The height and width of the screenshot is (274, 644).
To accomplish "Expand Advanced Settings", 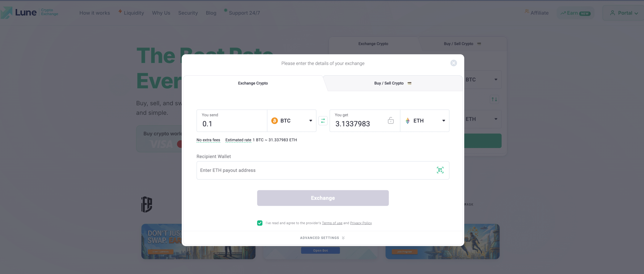I will coord(323,238).
